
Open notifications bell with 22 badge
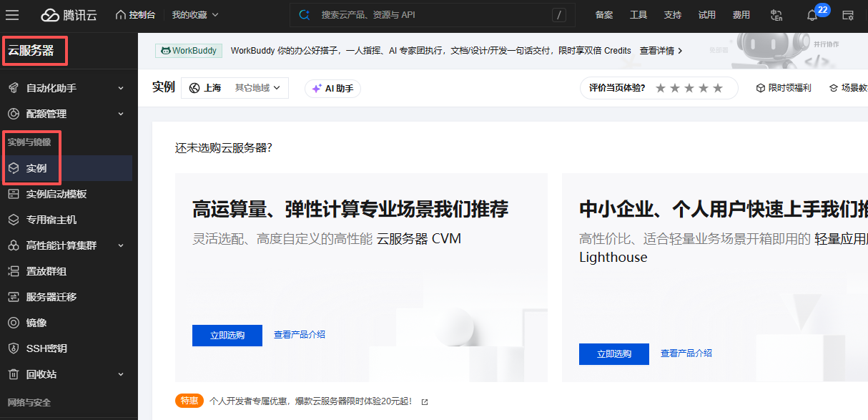[x=813, y=15]
